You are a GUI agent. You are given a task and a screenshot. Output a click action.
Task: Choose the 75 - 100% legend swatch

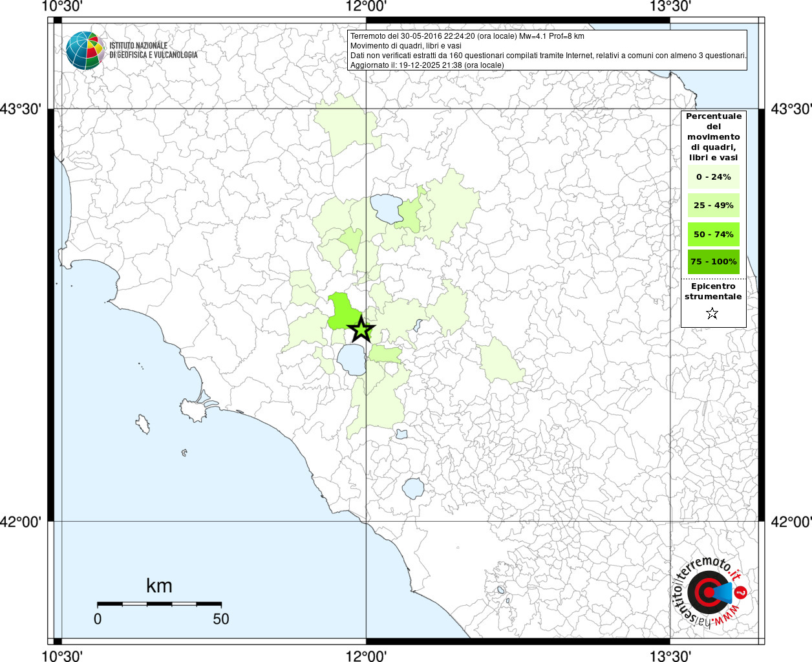713,262
